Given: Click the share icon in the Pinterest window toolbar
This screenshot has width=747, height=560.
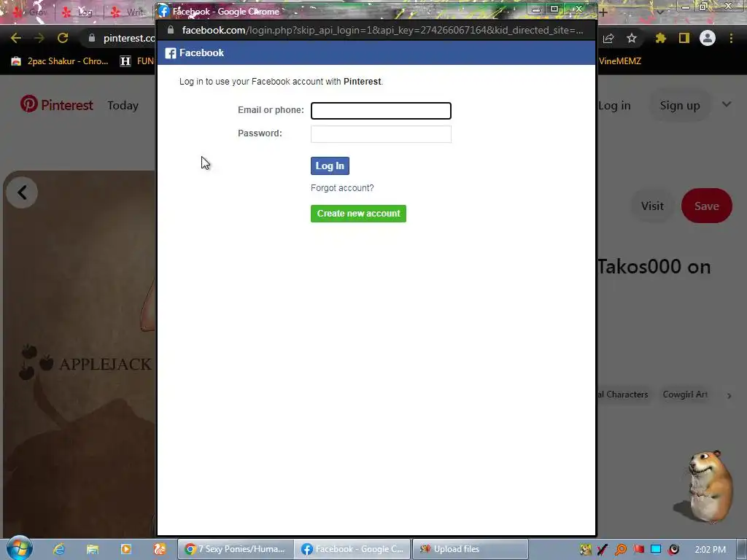Looking at the screenshot, I should point(608,38).
